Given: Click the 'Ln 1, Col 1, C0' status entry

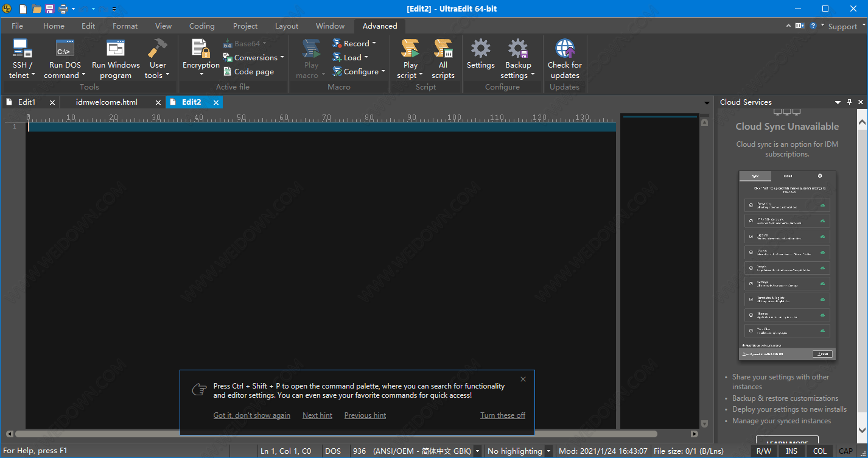Looking at the screenshot, I should (x=285, y=451).
